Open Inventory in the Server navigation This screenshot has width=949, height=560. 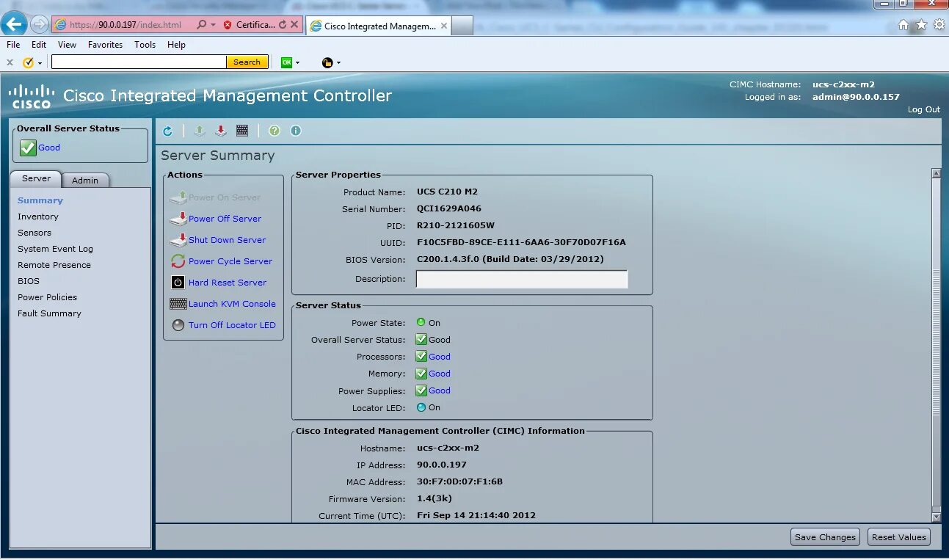point(38,217)
